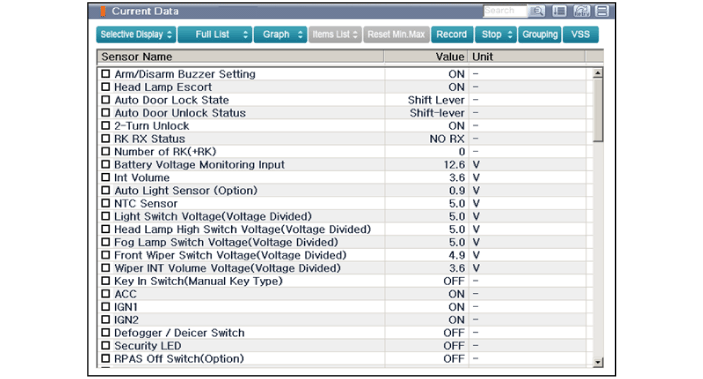Click the Grouping button
Screen dimensions: 703x379
[540, 35]
